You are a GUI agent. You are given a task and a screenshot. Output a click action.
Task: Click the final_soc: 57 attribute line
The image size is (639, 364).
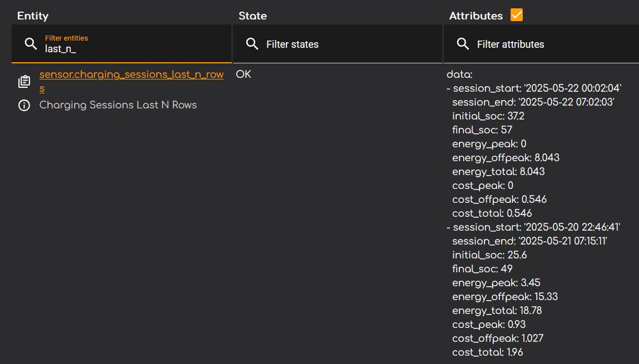[x=482, y=130]
